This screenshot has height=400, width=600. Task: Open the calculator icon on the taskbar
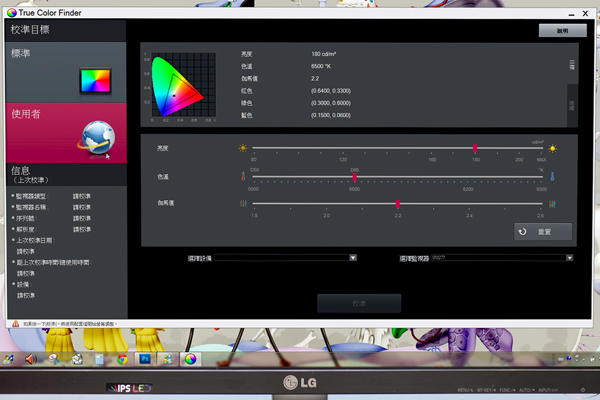coord(99,359)
